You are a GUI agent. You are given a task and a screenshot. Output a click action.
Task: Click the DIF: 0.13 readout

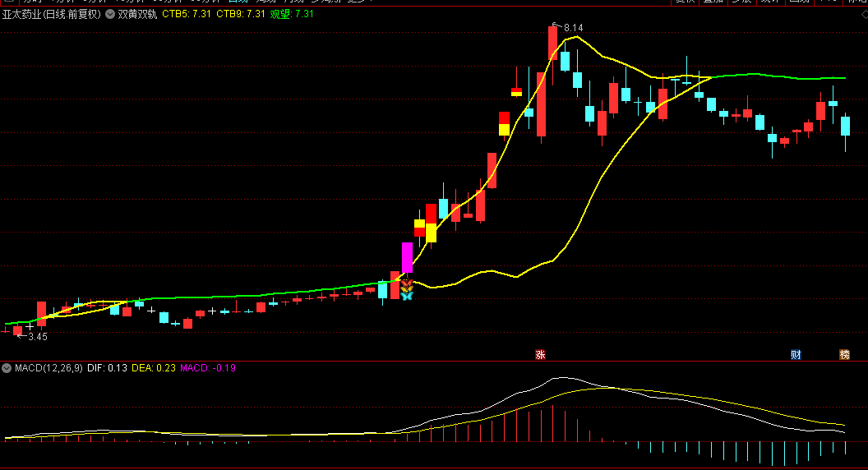[x=107, y=368]
